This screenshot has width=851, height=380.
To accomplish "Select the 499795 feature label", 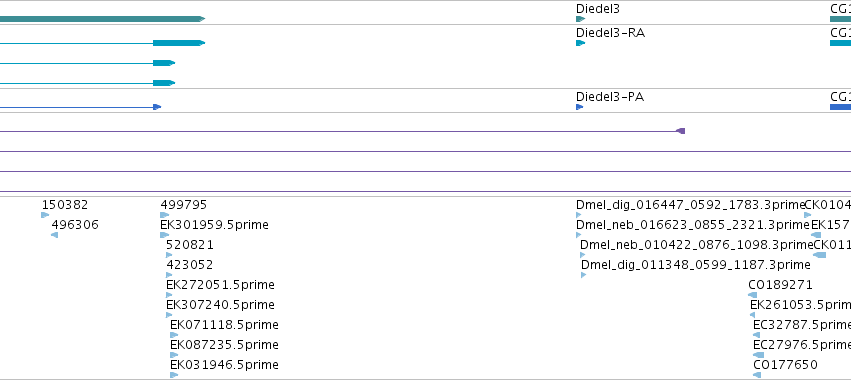I will [x=183, y=205].
